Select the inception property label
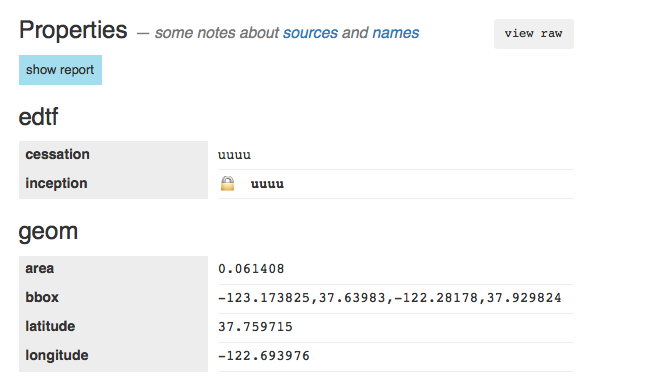Viewport: 650px width, 392px height. pos(56,184)
